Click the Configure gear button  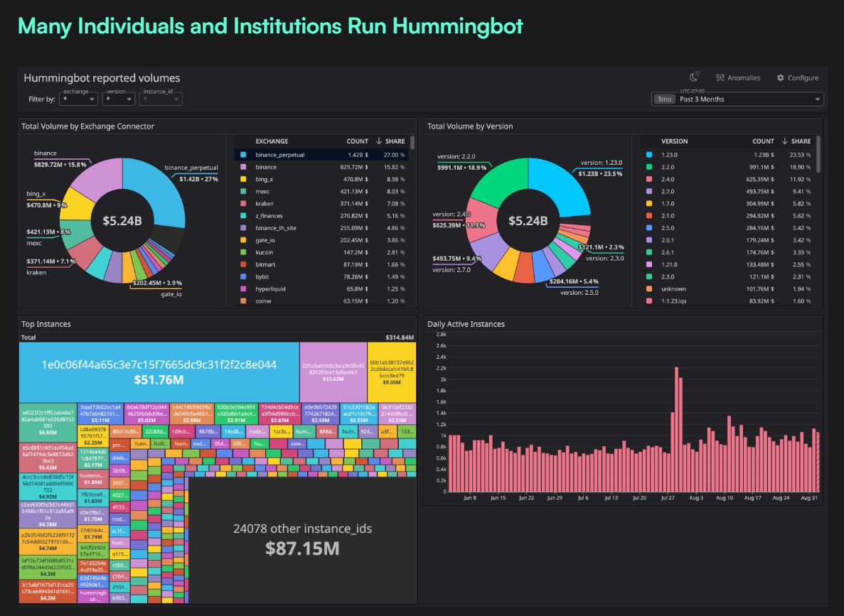click(x=797, y=78)
